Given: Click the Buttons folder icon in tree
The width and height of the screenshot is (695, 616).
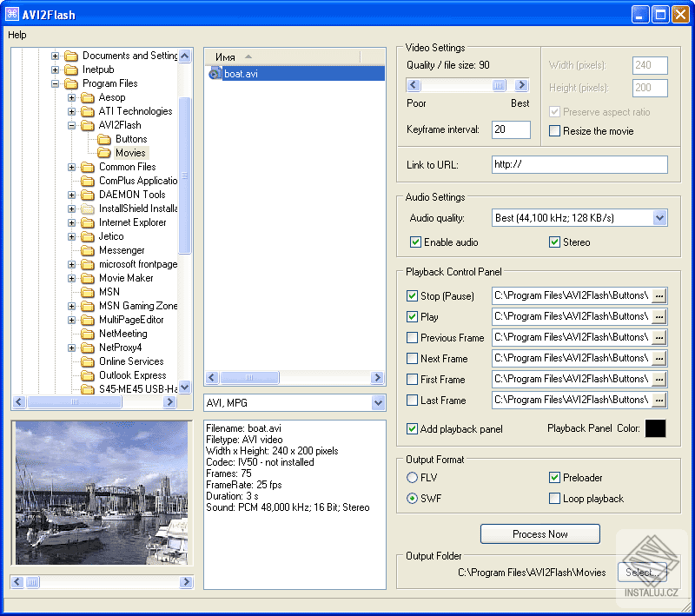Looking at the screenshot, I should 104,139.
